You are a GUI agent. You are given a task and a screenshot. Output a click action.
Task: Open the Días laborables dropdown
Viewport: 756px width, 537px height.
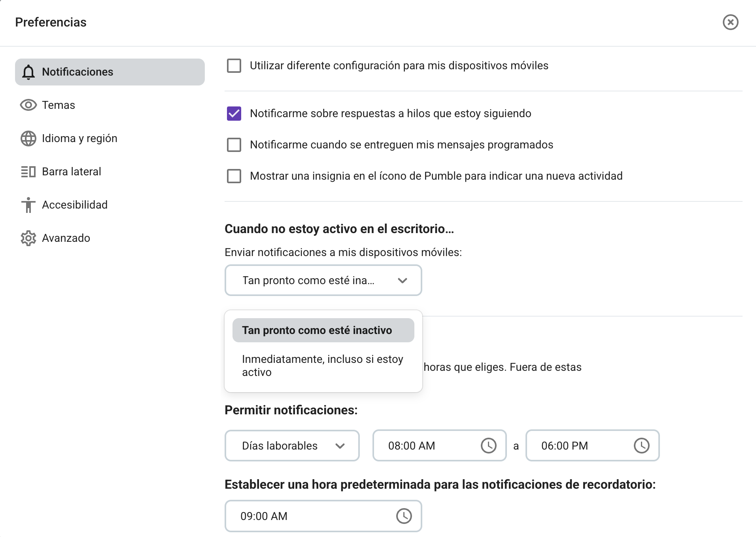[292, 446]
